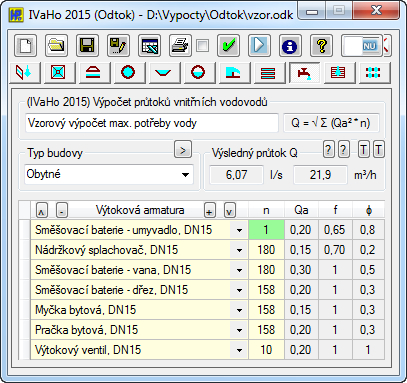
Task: Confirm with the green checkmark button
Action: [229, 45]
